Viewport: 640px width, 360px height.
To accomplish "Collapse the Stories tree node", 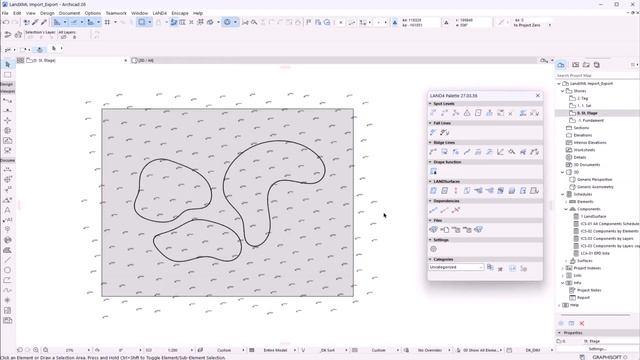I will click(x=563, y=91).
